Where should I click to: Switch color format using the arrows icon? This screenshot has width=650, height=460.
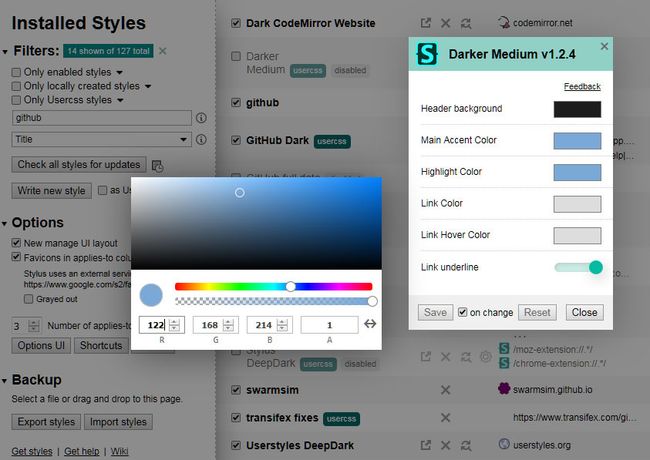(x=370, y=324)
